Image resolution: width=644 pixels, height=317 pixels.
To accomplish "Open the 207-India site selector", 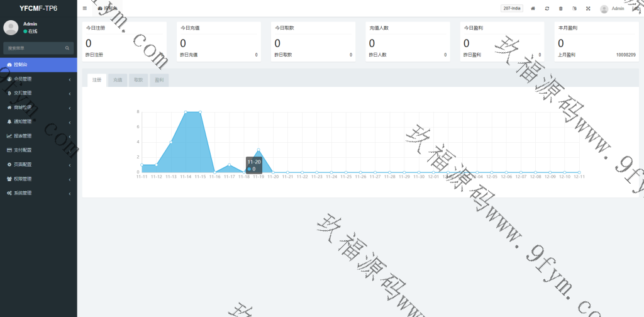I will pos(511,8).
